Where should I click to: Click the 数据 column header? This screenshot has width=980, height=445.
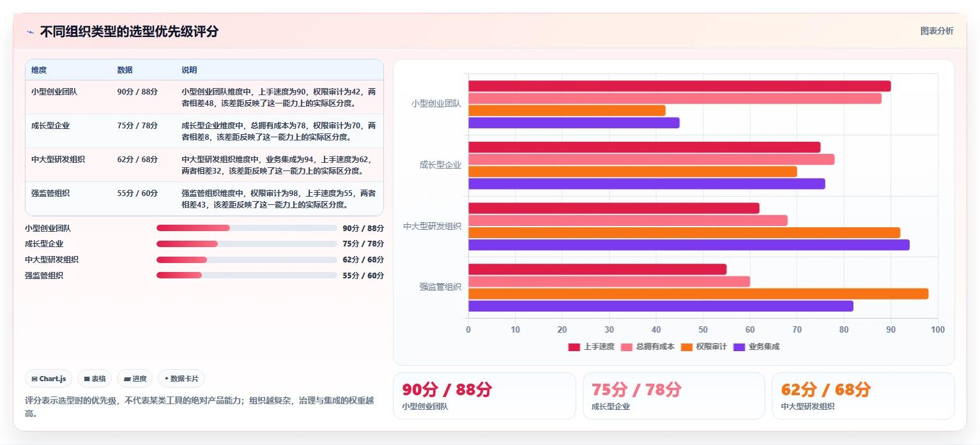click(125, 70)
